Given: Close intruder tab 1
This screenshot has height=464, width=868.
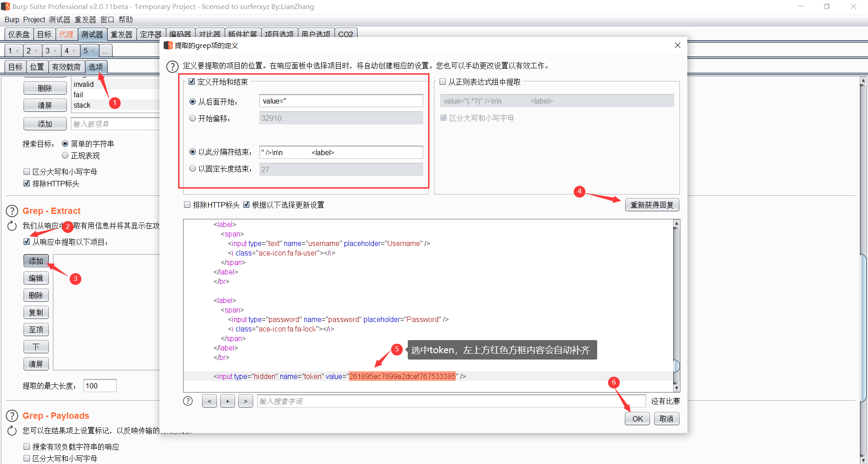Looking at the screenshot, I should point(18,51).
